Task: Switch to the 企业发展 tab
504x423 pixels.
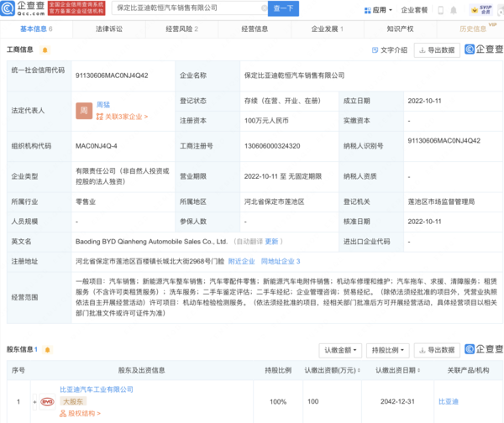Action: tap(328, 29)
